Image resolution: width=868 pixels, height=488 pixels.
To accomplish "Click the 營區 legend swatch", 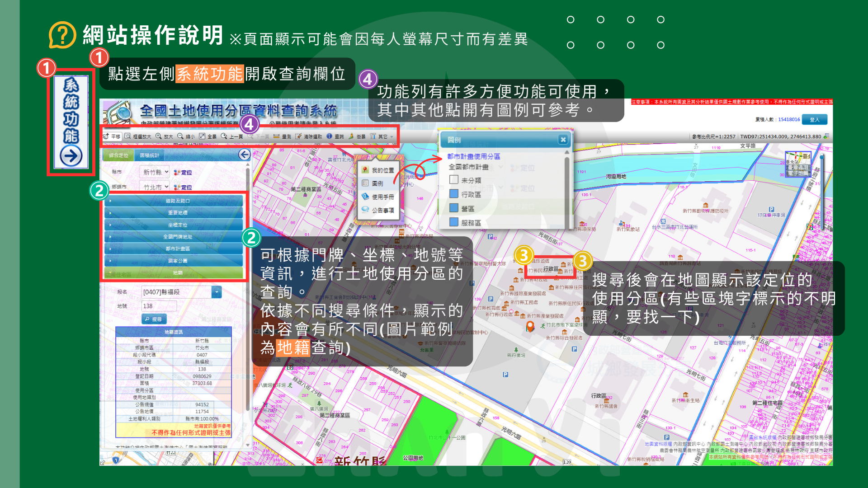I will 454,208.
